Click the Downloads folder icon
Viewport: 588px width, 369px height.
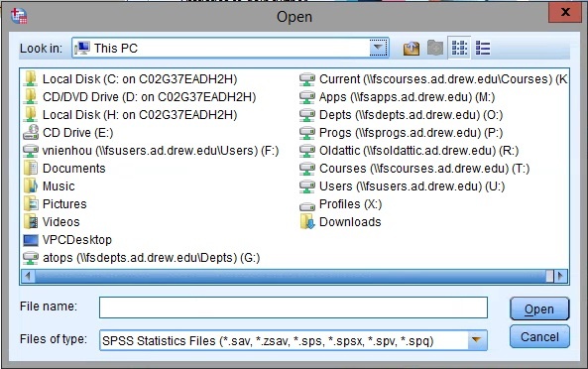(x=307, y=221)
